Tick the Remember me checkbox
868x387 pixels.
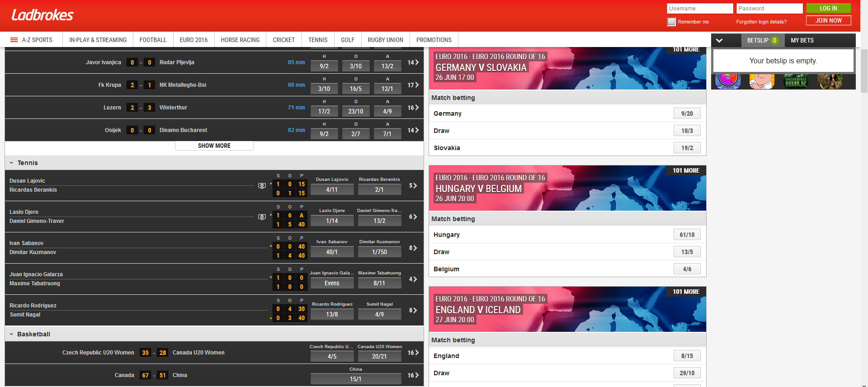[671, 22]
